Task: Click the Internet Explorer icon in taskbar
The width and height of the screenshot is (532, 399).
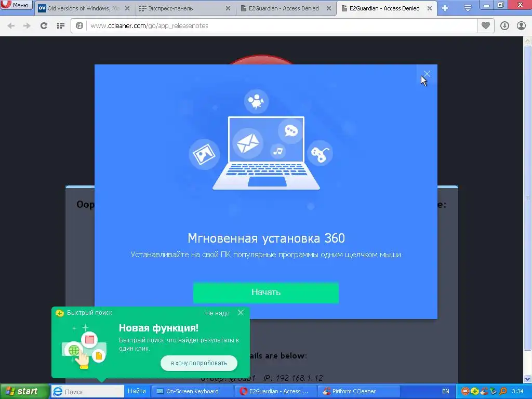Action: tap(58, 392)
